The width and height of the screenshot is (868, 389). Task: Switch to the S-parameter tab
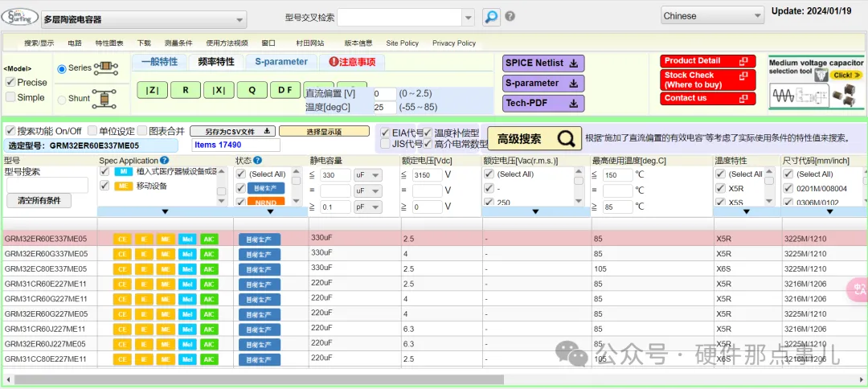pyautogui.click(x=281, y=62)
